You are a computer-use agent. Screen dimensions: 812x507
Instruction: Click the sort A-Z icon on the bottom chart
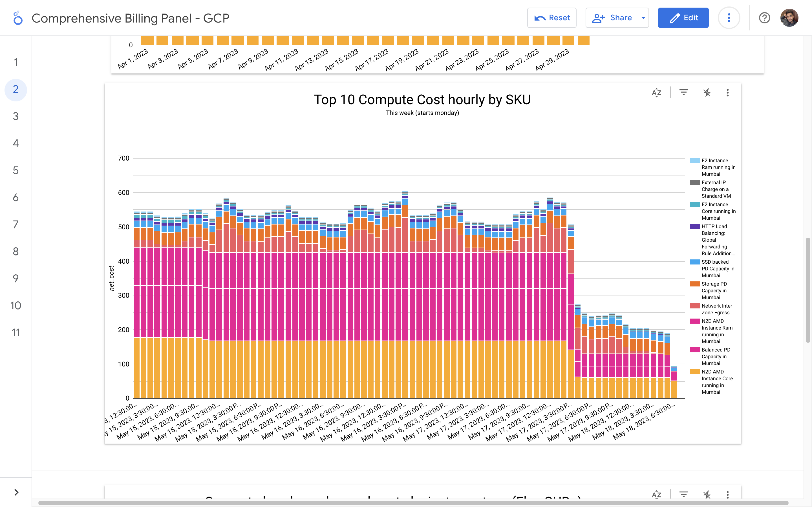656,494
